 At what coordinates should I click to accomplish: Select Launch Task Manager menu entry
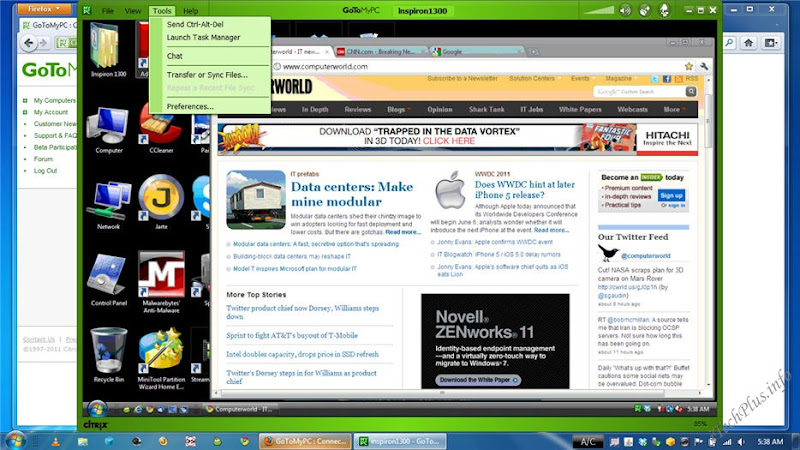[x=203, y=37]
